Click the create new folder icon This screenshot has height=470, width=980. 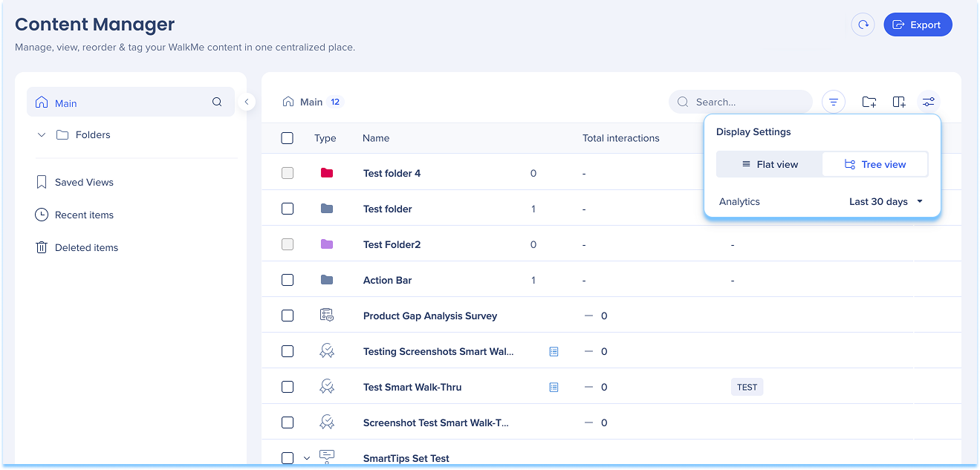pos(869,102)
